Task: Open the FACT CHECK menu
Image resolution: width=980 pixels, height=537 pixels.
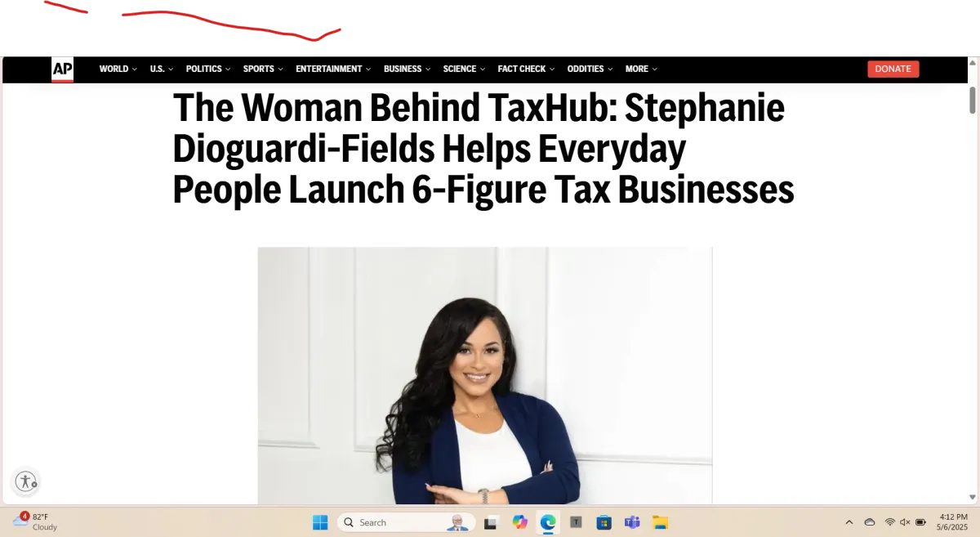Action: pyautogui.click(x=526, y=69)
